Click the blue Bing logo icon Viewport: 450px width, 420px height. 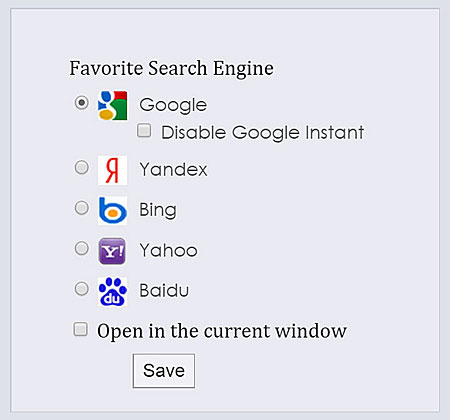click(112, 210)
